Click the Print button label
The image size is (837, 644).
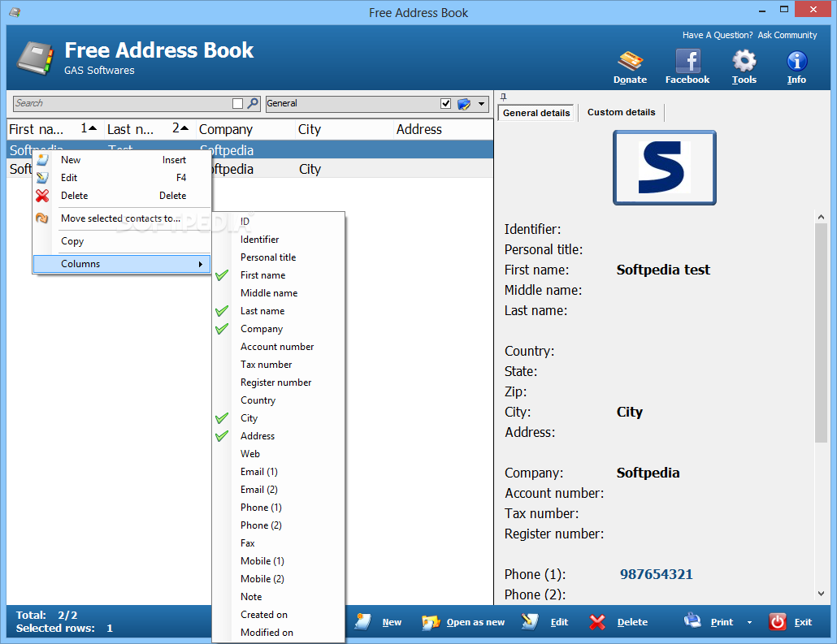722,622
